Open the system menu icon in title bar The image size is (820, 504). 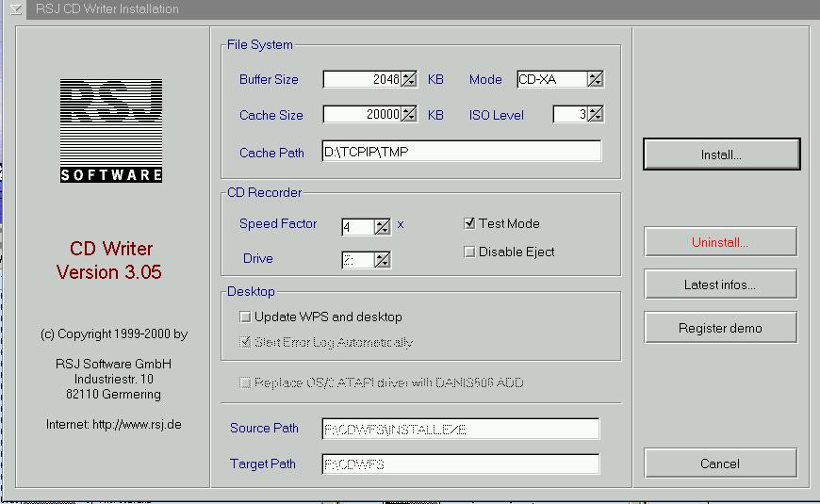(x=16, y=8)
